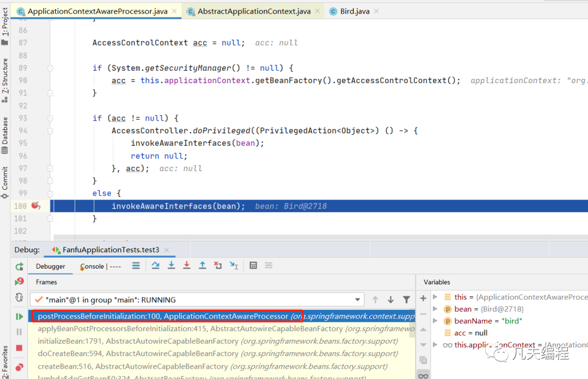This screenshot has height=379, width=588.
Task: Close the FanfuApplicationTests.test3 debug tab
Action: 167,250
